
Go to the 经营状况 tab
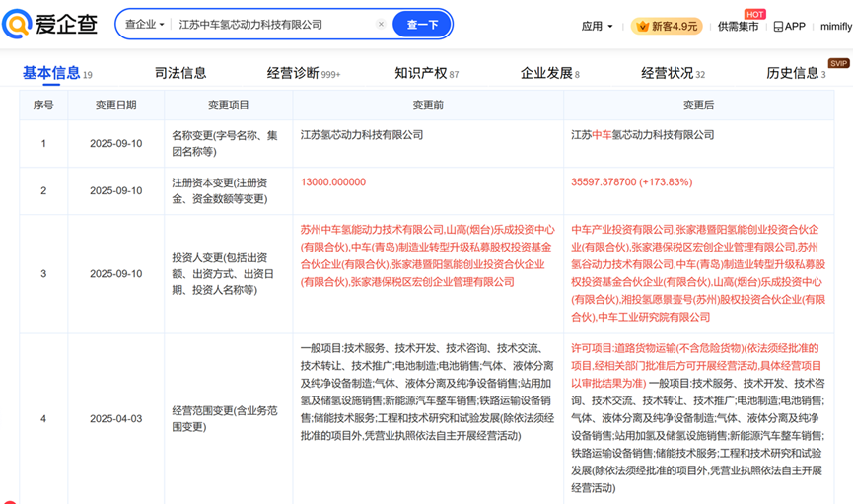[x=668, y=73]
